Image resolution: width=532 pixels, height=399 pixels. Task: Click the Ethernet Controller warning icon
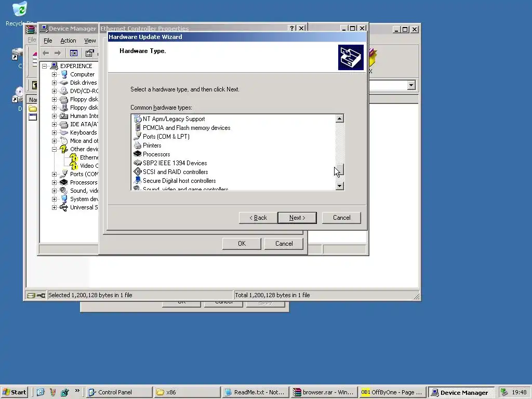(x=74, y=157)
